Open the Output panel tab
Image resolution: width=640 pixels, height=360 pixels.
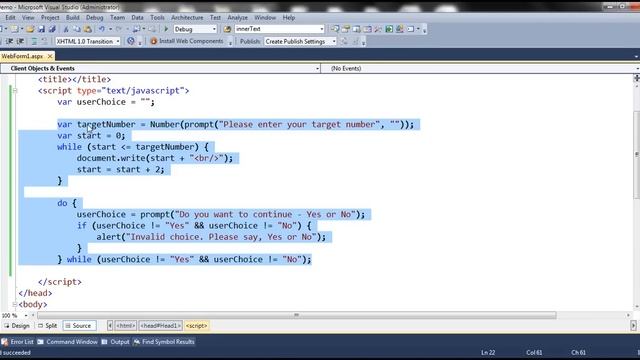click(x=116, y=342)
